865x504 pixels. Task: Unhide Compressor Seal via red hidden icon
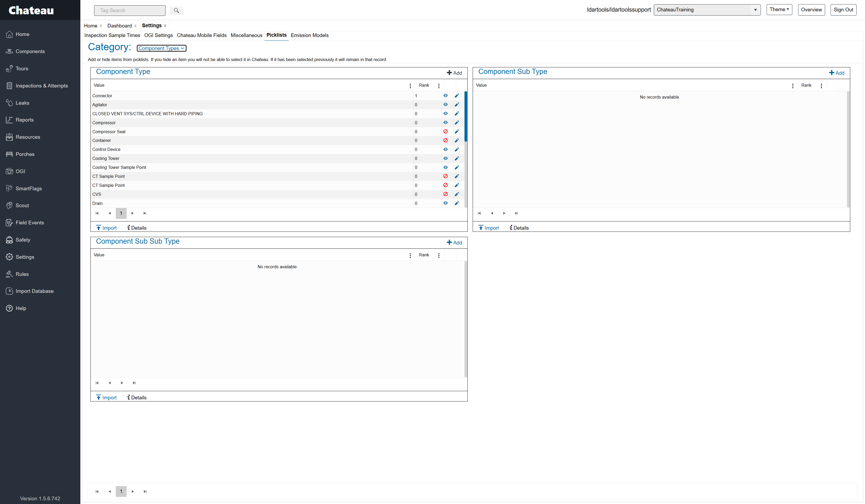click(x=445, y=131)
